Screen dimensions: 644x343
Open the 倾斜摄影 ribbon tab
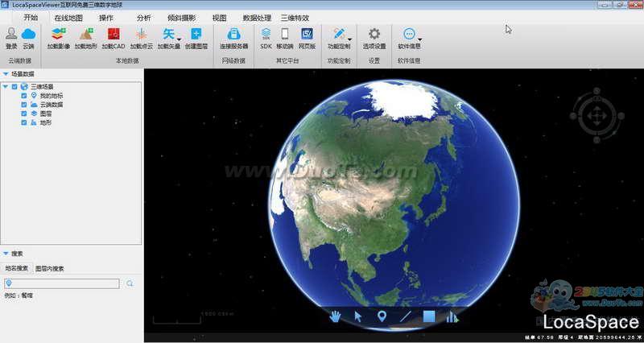pos(182,18)
